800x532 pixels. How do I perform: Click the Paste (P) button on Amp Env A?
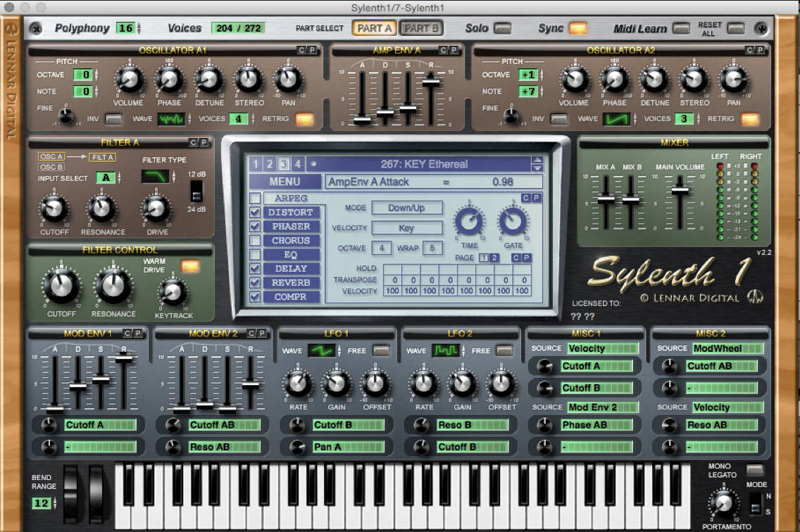pos(453,50)
